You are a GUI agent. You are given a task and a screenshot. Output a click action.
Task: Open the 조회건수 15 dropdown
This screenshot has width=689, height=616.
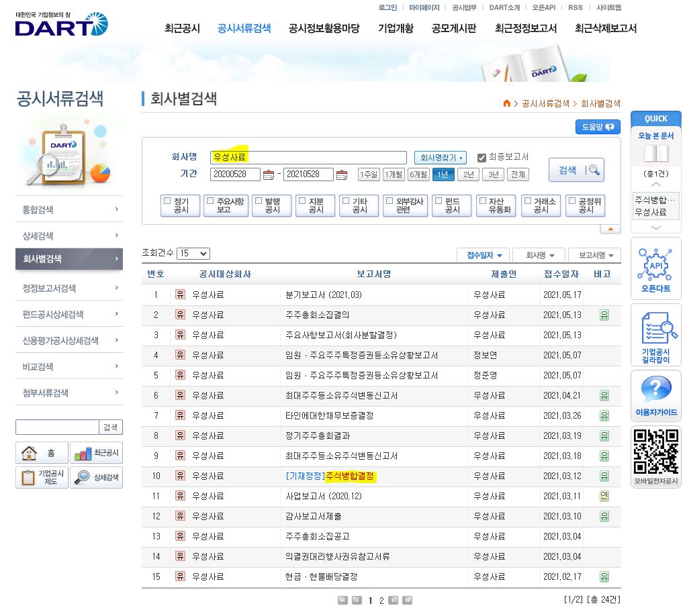point(193,254)
